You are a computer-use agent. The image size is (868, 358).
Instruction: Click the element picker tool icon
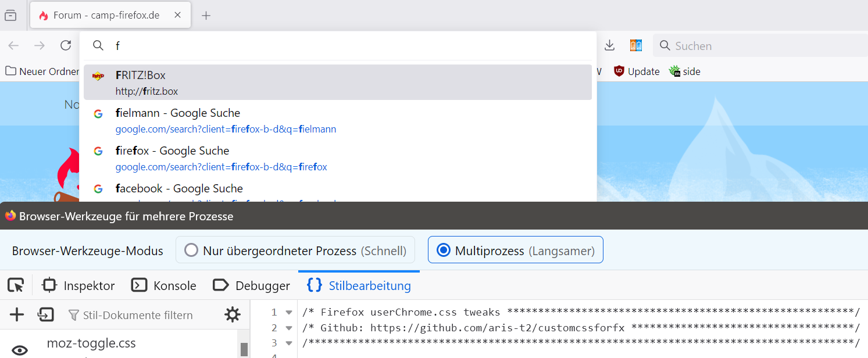[16, 285]
